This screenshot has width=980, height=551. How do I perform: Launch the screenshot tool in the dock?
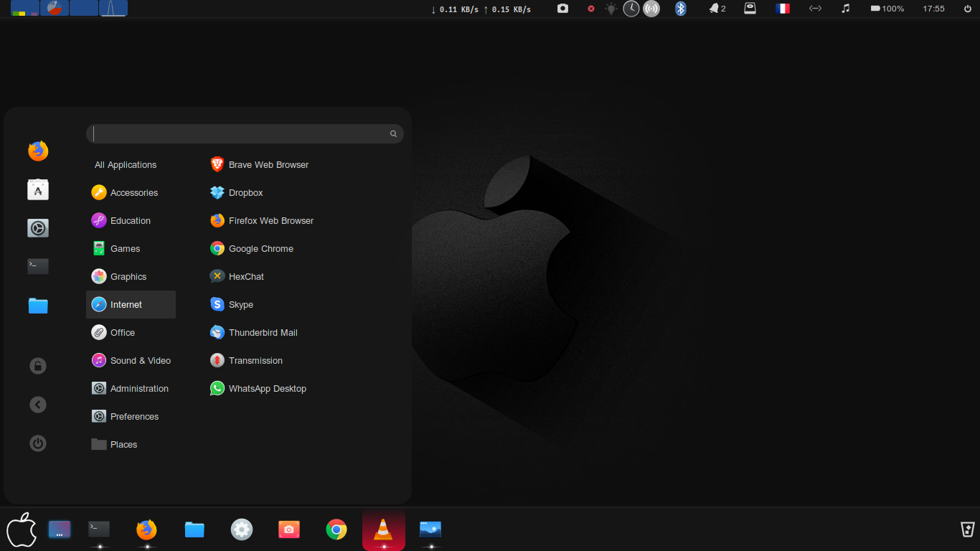click(289, 529)
